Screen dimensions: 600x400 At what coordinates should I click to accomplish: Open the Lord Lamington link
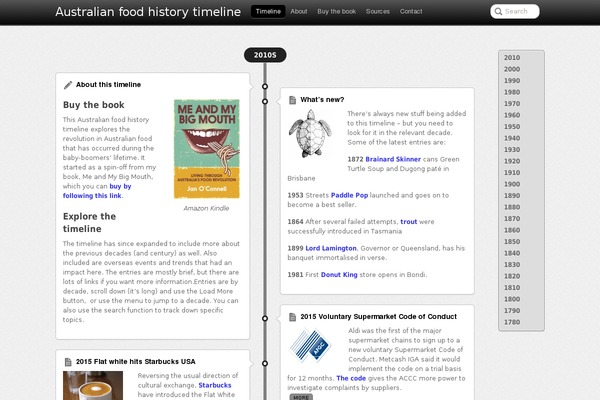pyautogui.click(x=331, y=248)
